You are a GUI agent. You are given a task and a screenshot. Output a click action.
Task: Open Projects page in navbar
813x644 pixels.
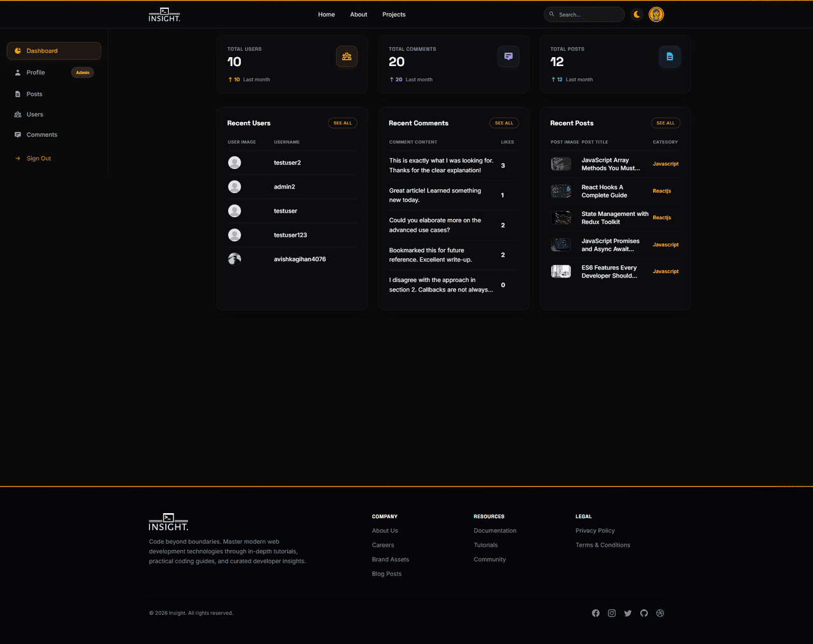tap(394, 15)
